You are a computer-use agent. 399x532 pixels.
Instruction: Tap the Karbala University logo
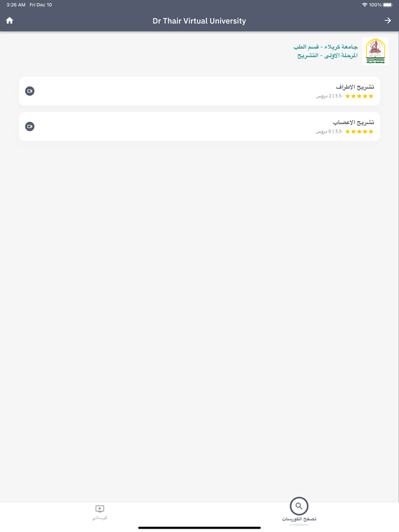click(375, 51)
